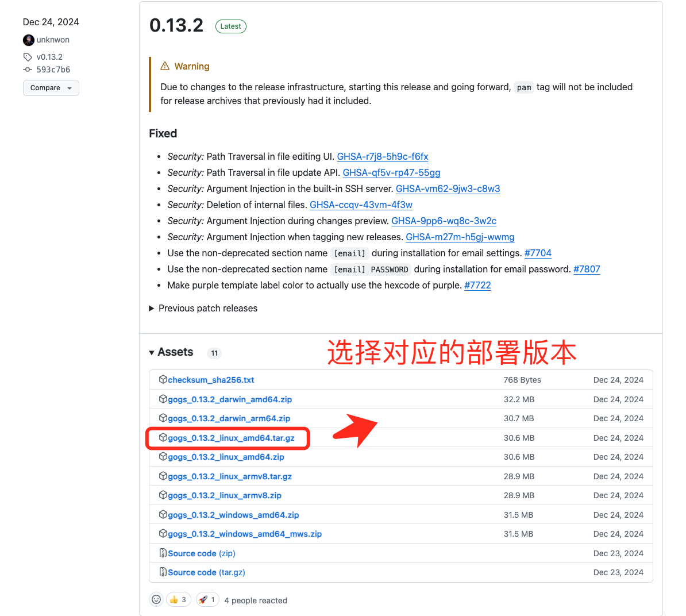Click the 768 Bytes size value
686x616 pixels.
(x=522, y=380)
